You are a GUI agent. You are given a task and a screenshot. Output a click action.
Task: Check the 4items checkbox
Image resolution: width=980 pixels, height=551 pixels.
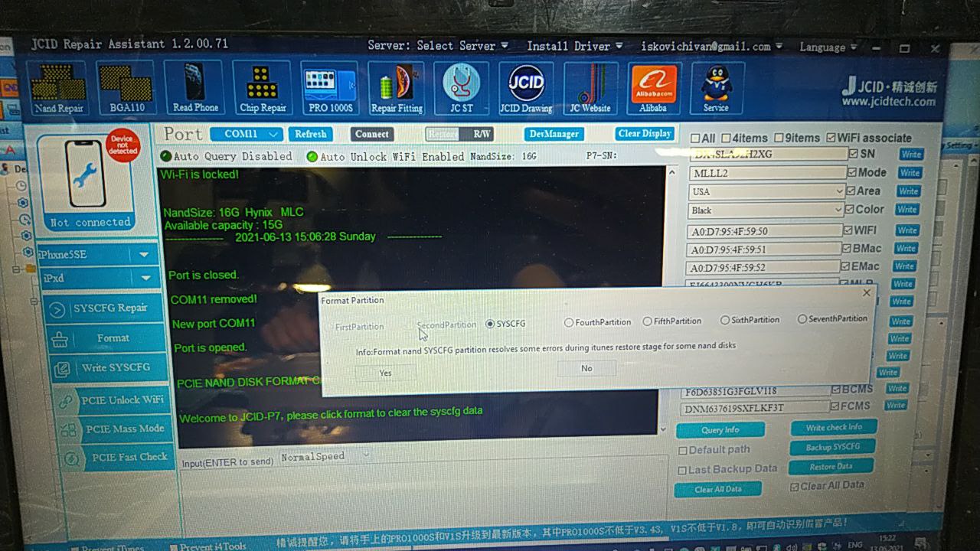pos(726,139)
